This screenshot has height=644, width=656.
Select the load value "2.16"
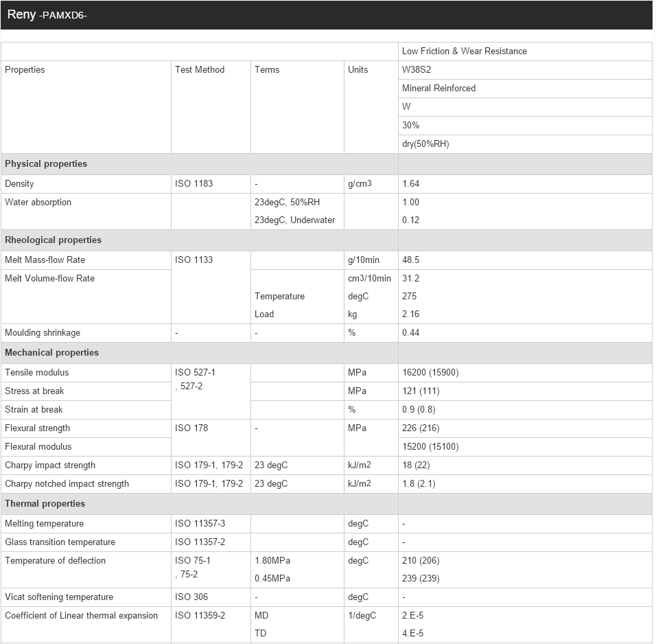point(410,314)
